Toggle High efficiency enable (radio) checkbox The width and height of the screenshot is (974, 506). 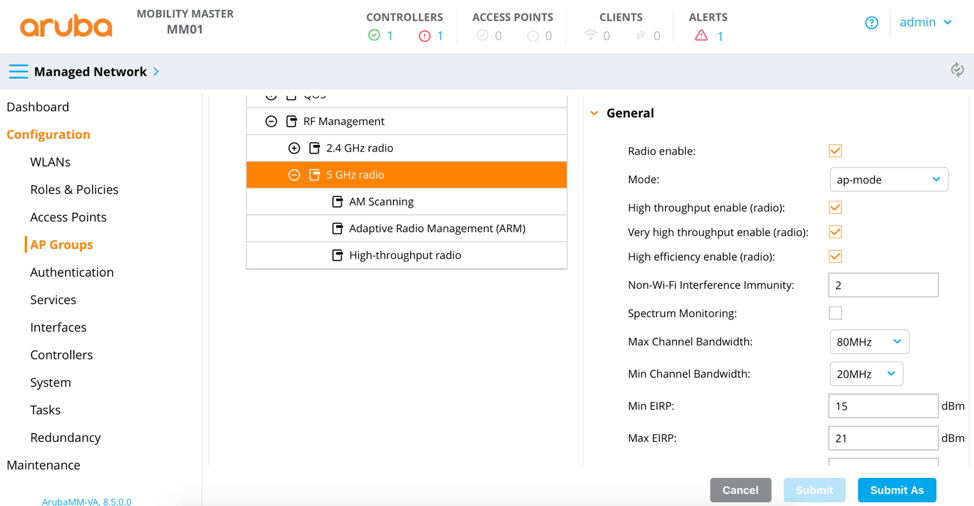point(835,257)
